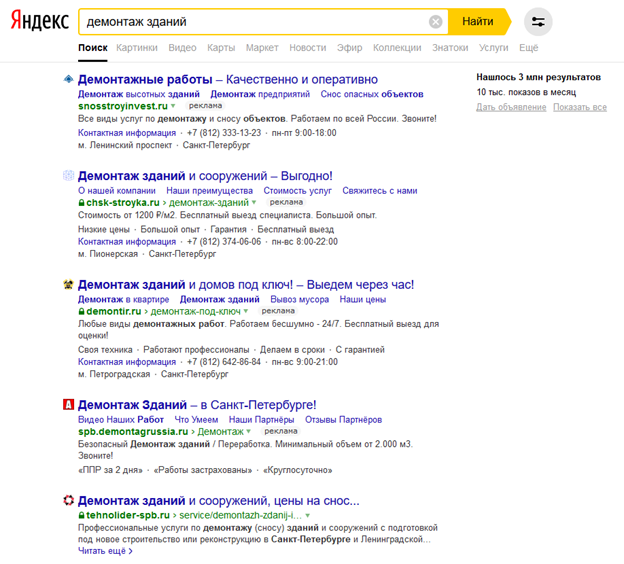Expand dropdown arrow after demontir.ru path
This screenshot has width=624, height=564.
point(246,311)
